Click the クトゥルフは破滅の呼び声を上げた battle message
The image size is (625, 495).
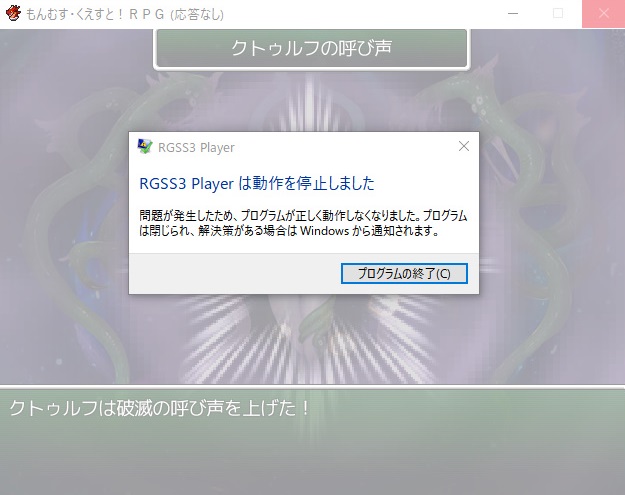click(x=159, y=408)
